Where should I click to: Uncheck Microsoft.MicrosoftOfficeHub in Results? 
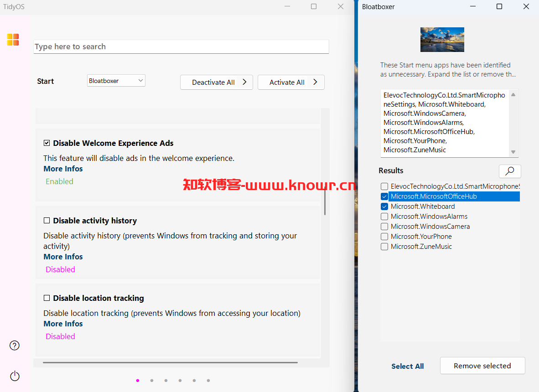pos(384,196)
